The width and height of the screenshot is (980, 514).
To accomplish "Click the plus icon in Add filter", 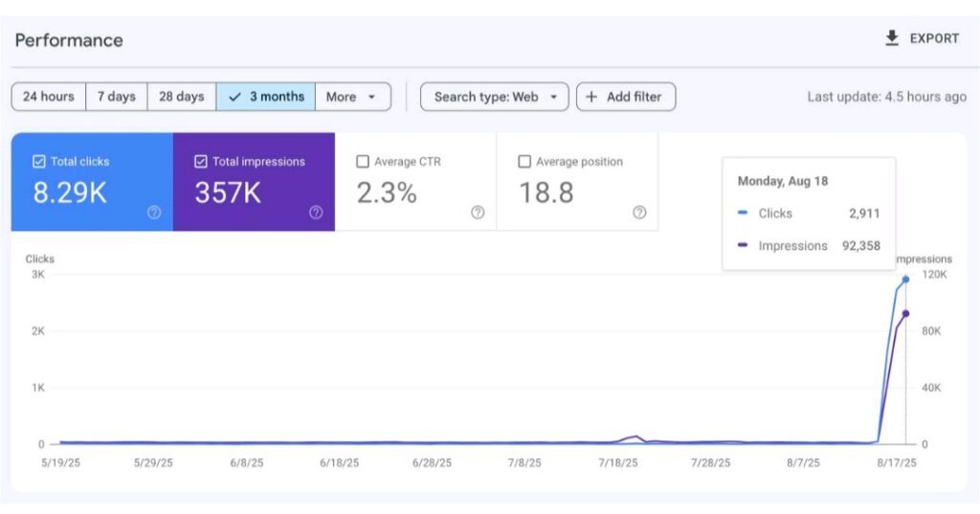I will [x=591, y=97].
